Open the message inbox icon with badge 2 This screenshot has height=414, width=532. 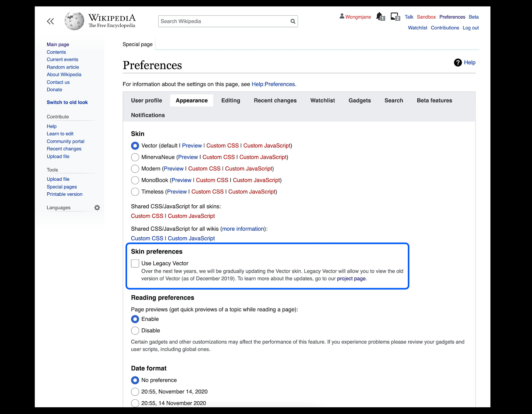(x=395, y=16)
